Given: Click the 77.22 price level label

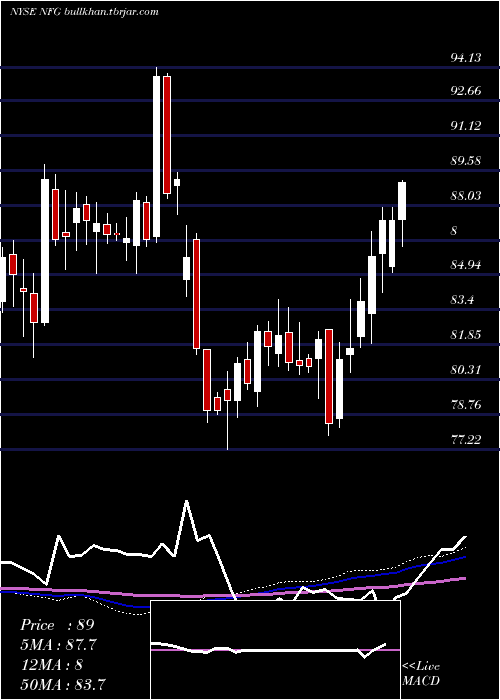Looking at the screenshot, I should [x=466, y=439].
